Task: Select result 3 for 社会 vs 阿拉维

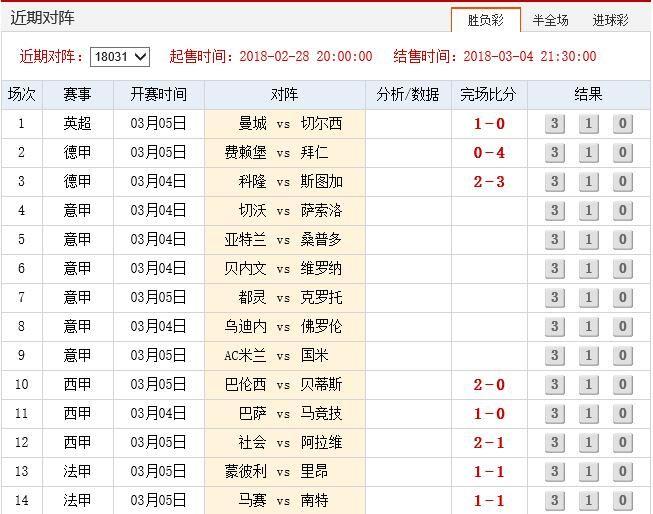Action: point(555,443)
